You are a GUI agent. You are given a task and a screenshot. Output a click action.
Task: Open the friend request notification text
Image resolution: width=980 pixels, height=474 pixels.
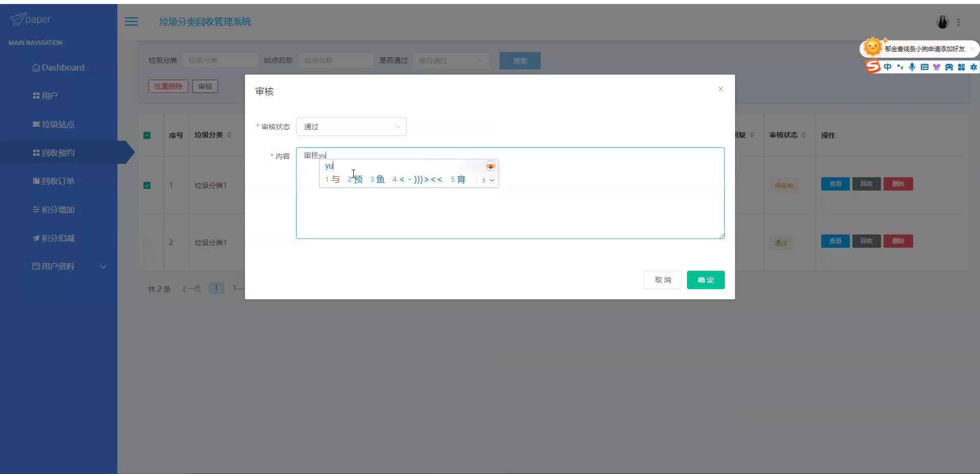click(x=925, y=49)
